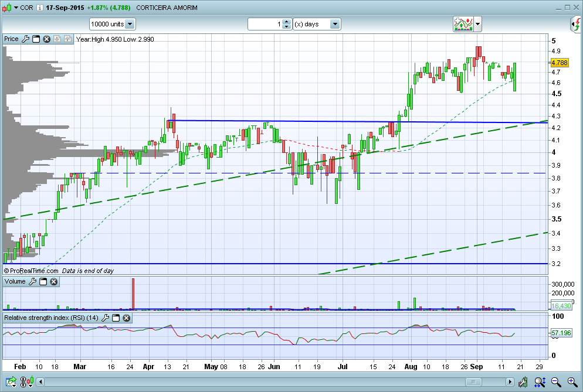Screen dimensions: 583x392
Task: Close the Volume panel
Action: [x=53, y=282]
